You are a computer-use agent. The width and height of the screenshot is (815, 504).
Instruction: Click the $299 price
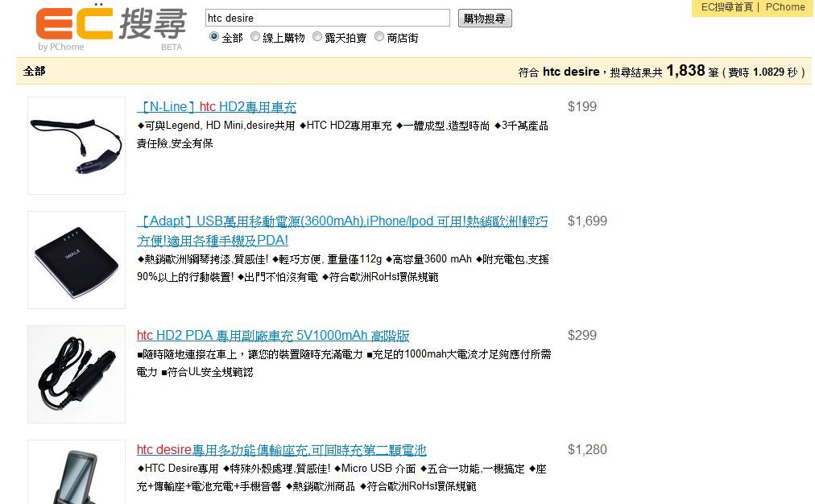point(582,335)
